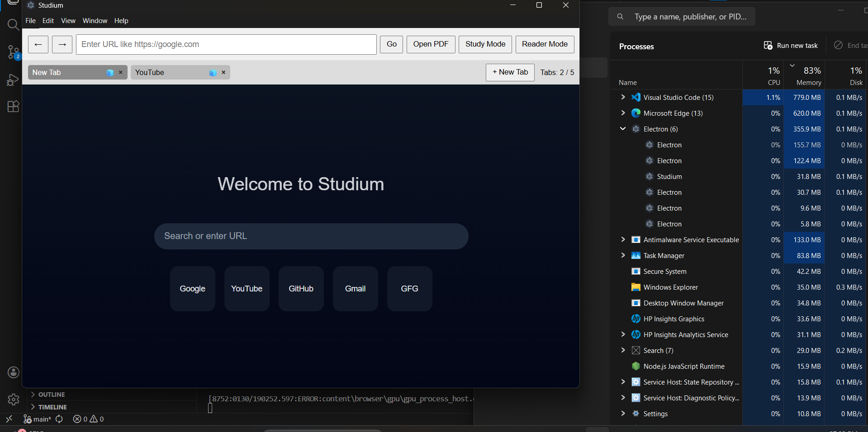
Task: Expand Search (7) process group
Action: pyautogui.click(x=623, y=350)
